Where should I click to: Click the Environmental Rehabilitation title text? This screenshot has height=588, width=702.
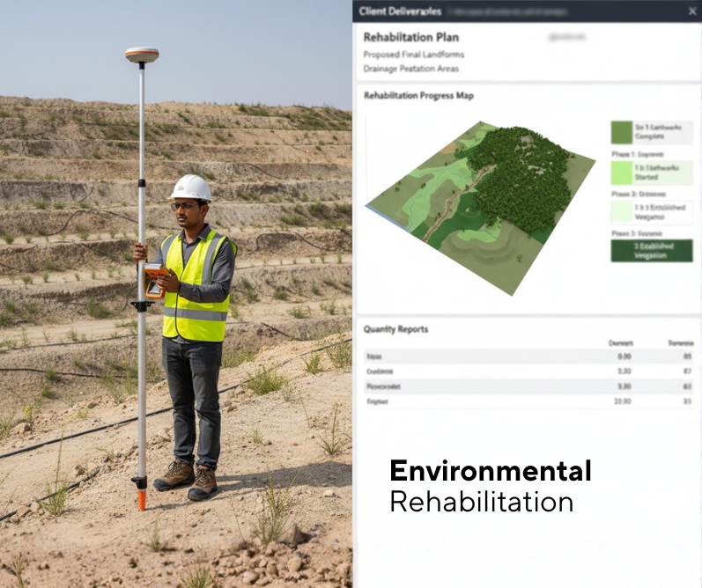coord(490,486)
